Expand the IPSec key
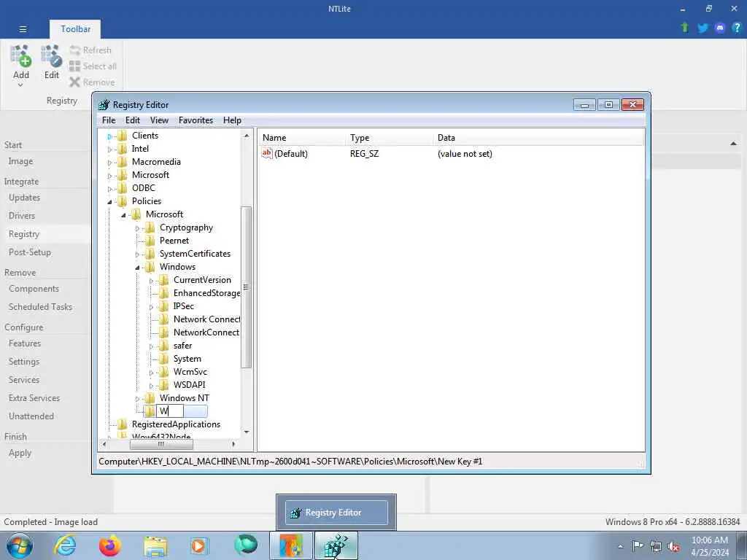 click(x=151, y=307)
